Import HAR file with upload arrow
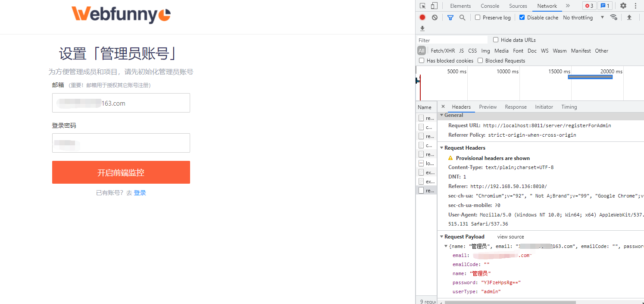 629,17
